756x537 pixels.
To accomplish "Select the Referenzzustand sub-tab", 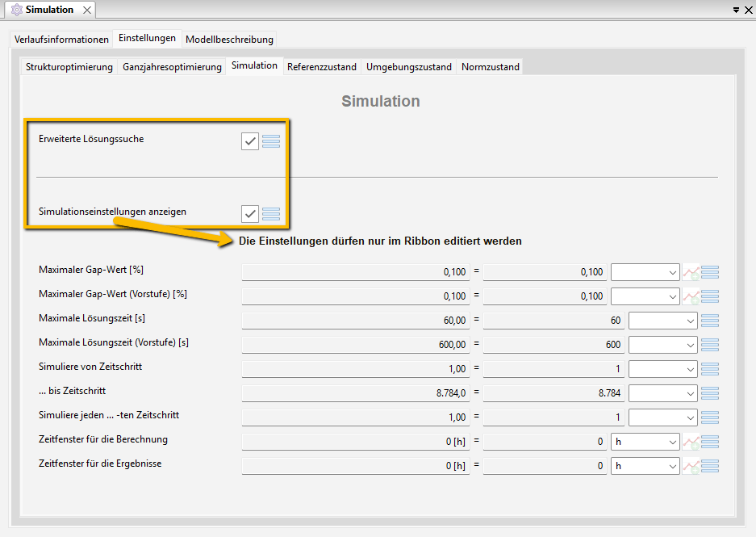I will (321, 67).
